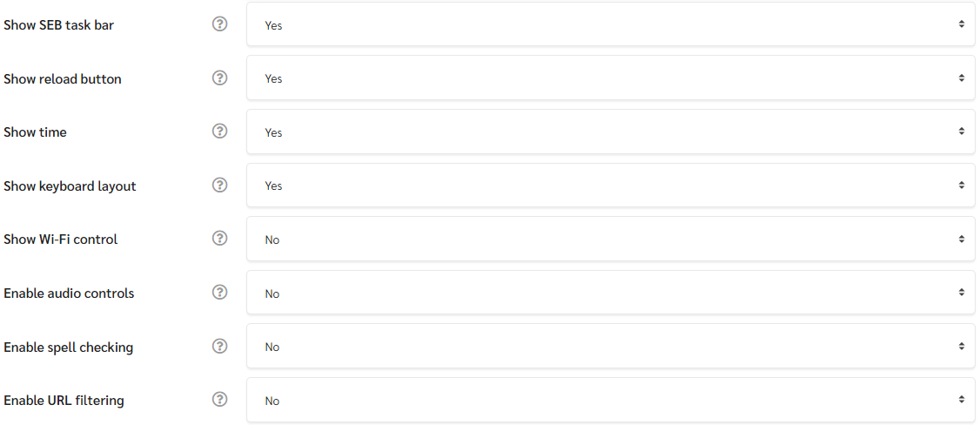This screenshot has width=980, height=425.
Task: Open the Show time dropdown
Action: (x=611, y=132)
